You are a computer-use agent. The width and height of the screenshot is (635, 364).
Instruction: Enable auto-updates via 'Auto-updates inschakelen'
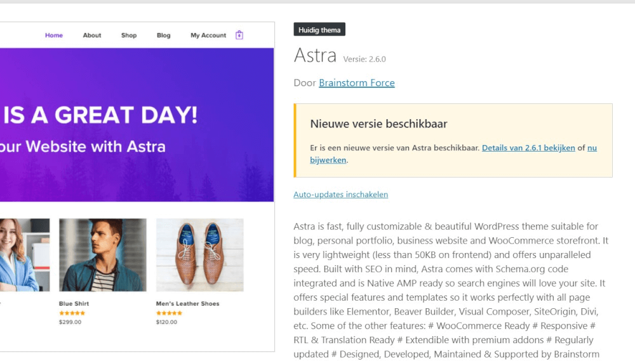(x=340, y=195)
